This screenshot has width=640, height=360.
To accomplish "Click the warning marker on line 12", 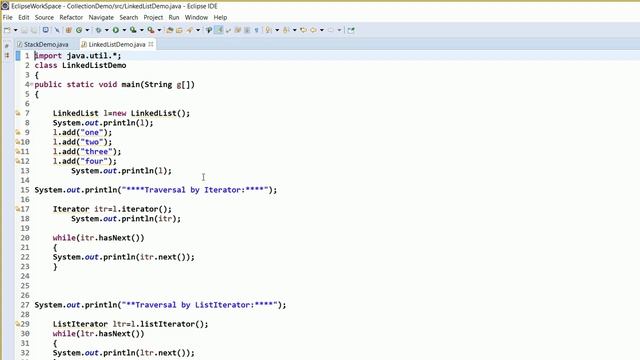I will pos(18,161).
